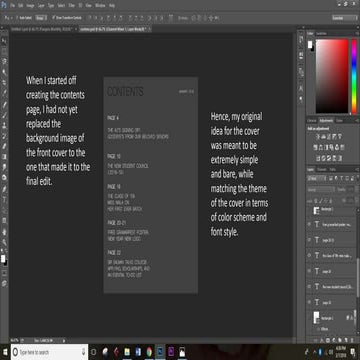The image size is (360, 360).
Task: Pick a color in the red color field
Action: (x=332, y=76)
